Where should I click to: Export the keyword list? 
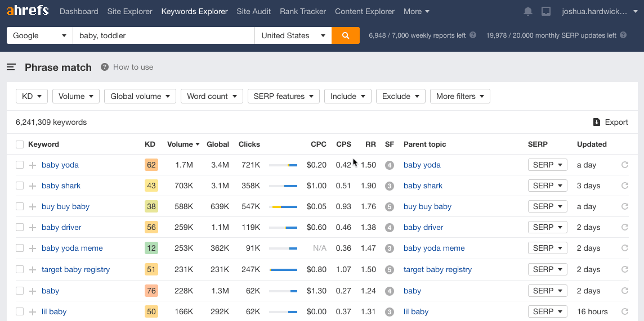pyautogui.click(x=610, y=122)
